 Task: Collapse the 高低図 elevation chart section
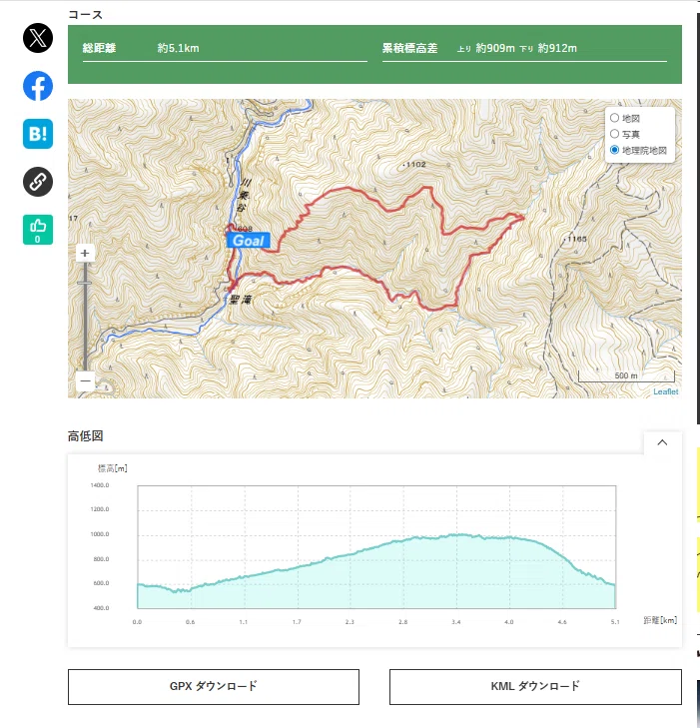pyautogui.click(x=662, y=442)
